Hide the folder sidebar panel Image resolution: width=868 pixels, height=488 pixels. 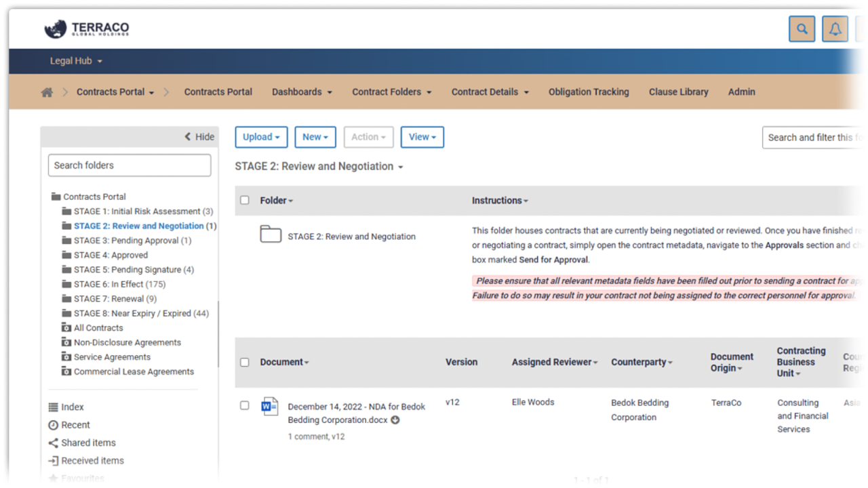tap(199, 137)
